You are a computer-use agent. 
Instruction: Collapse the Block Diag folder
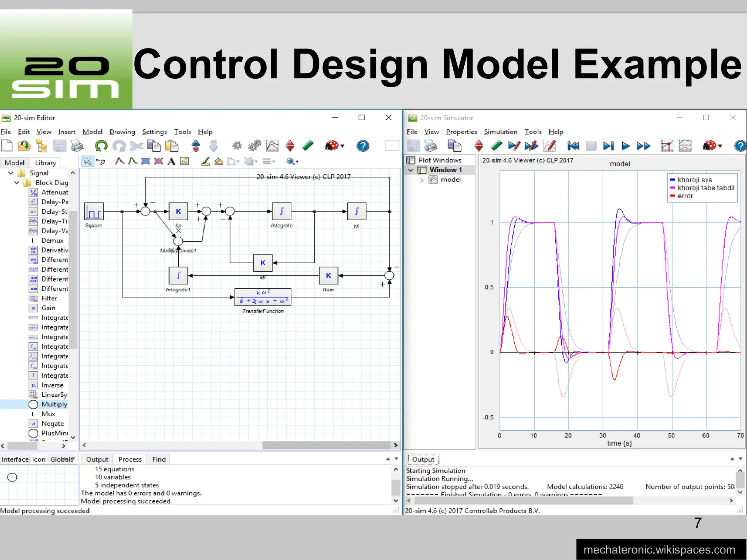coord(17,183)
